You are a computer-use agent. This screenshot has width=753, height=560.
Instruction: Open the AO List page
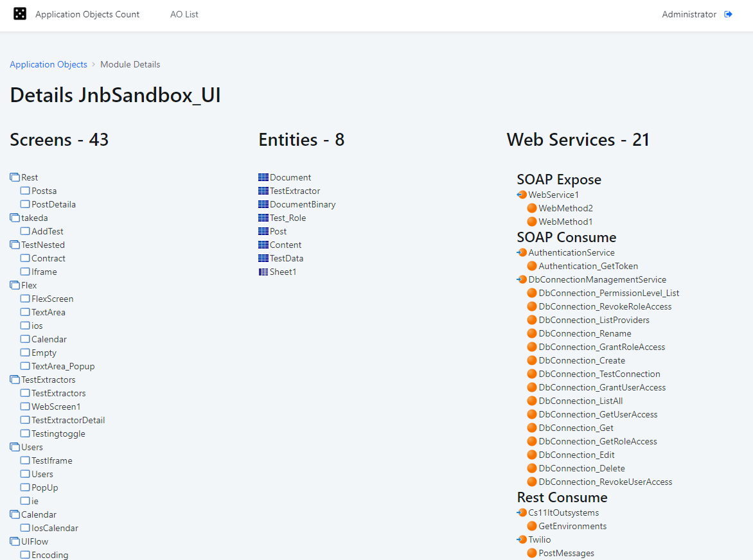click(184, 13)
